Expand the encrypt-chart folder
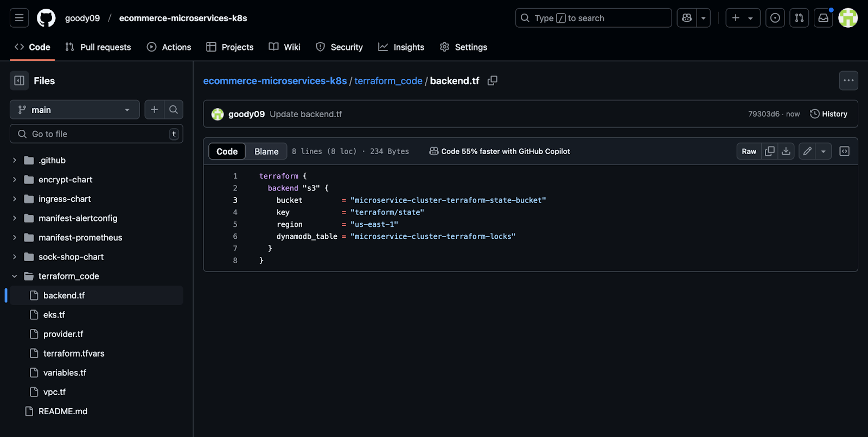 pos(15,180)
